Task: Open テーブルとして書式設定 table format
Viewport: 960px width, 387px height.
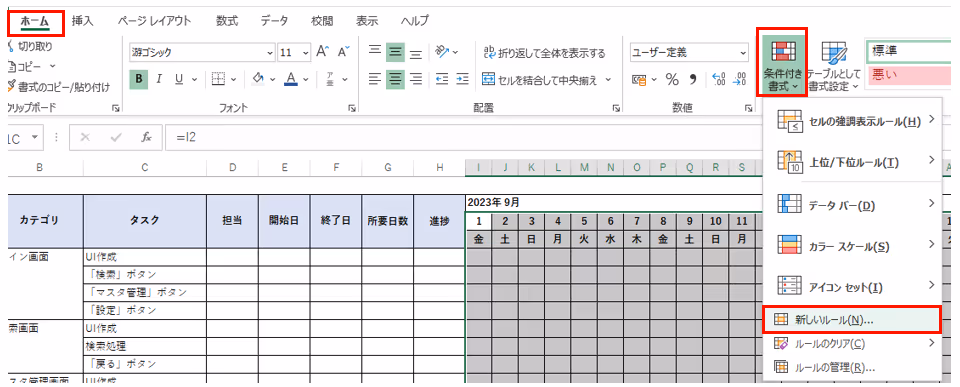Action: coord(834,67)
